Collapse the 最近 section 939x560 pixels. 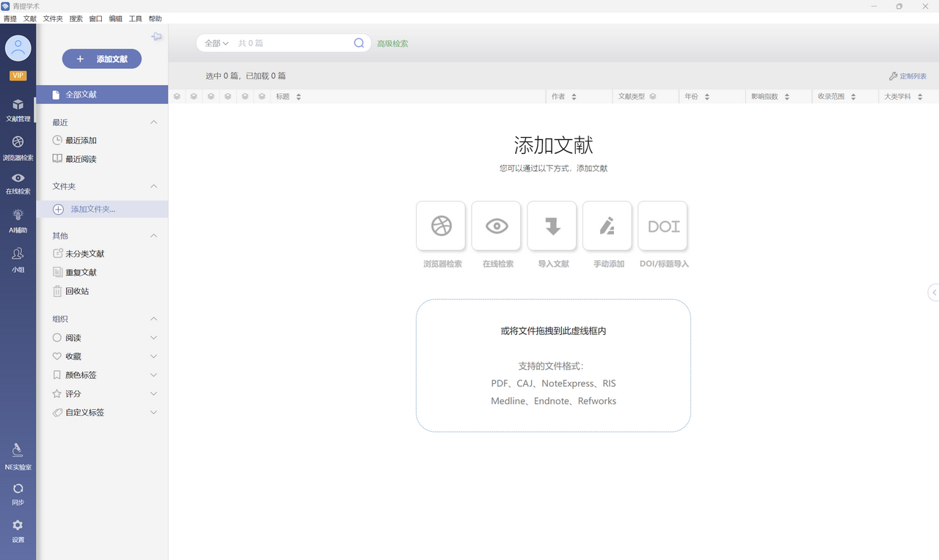click(153, 122)
